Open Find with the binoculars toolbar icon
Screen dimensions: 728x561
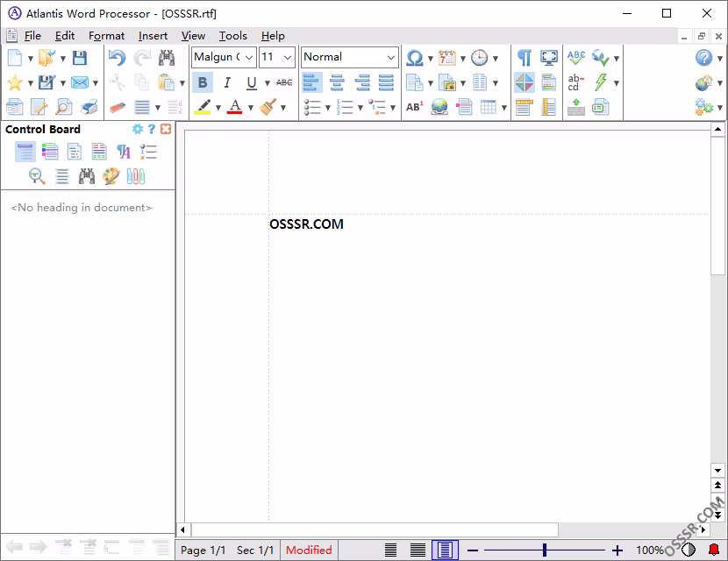167,58
